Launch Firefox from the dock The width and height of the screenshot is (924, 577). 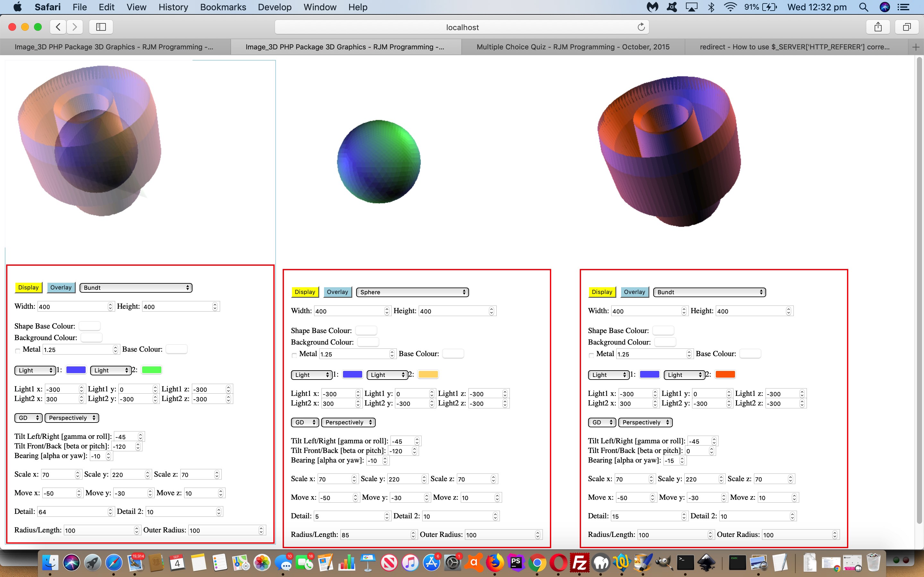[x=494, y=563]
